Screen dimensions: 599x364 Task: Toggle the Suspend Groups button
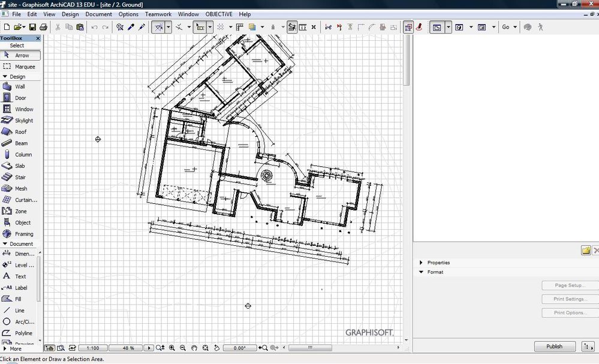coord(408,27)
